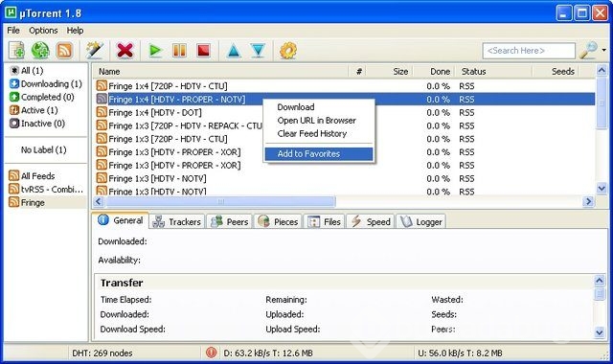Screen dimensions: 613x364
Task: Click Move Up Queue arrow icon
Action: coord(234,51)
